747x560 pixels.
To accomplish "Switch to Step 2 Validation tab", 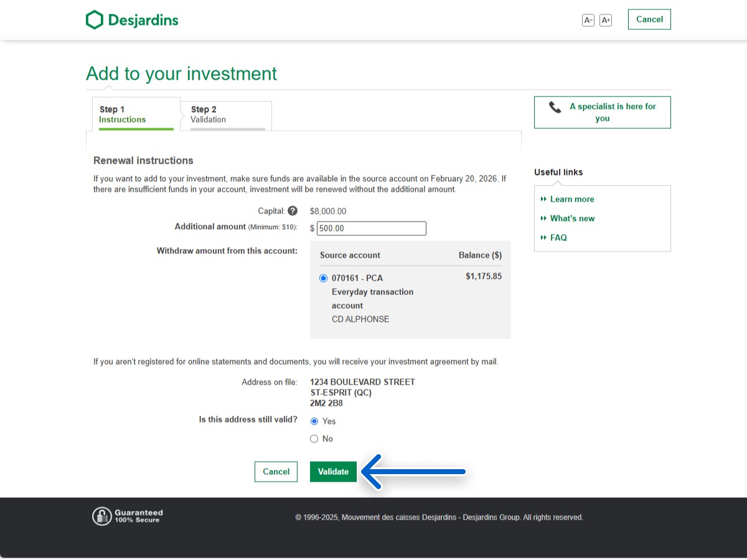I will [x=227, y=114].
